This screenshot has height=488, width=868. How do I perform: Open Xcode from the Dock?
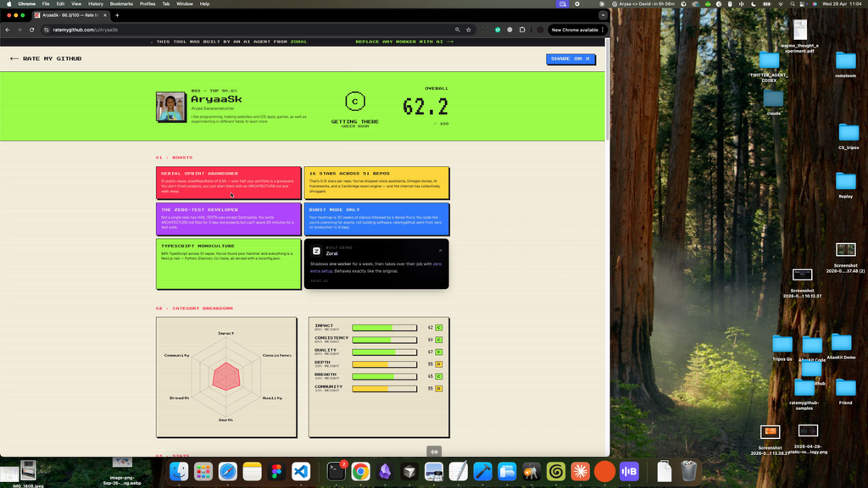pyautogui.click(x=482, y=471)
